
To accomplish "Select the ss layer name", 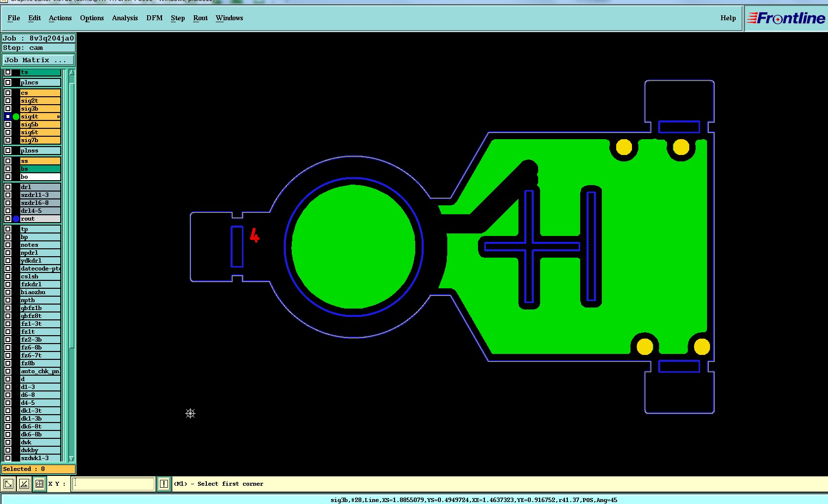I will point(40,161).
